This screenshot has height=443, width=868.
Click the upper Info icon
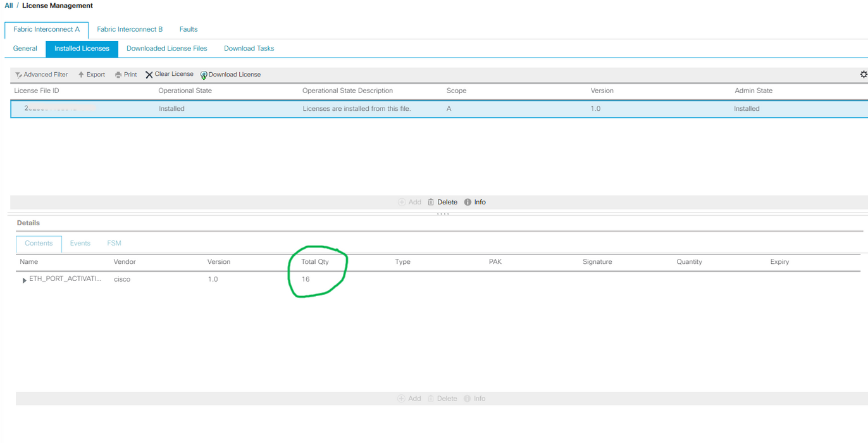click(468, 202)
